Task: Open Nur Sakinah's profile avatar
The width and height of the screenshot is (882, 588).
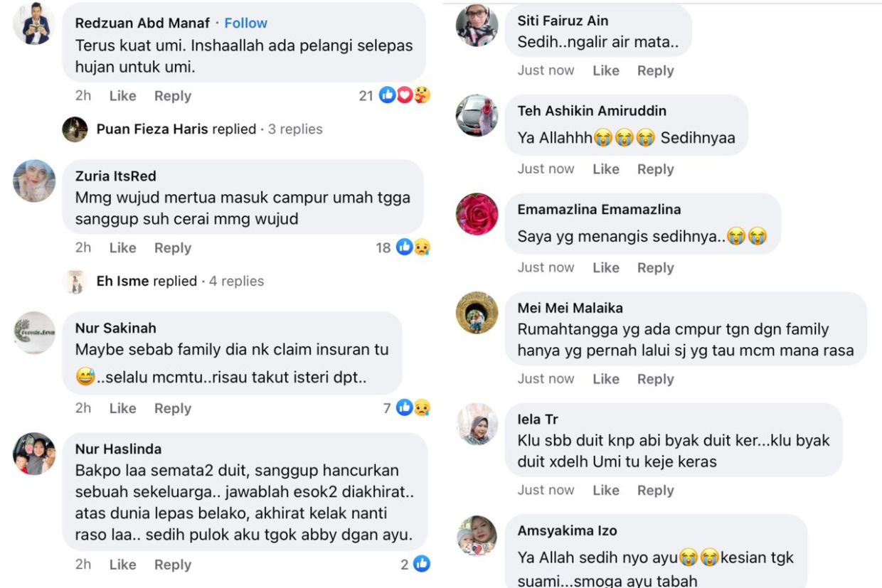Action: 34,333
